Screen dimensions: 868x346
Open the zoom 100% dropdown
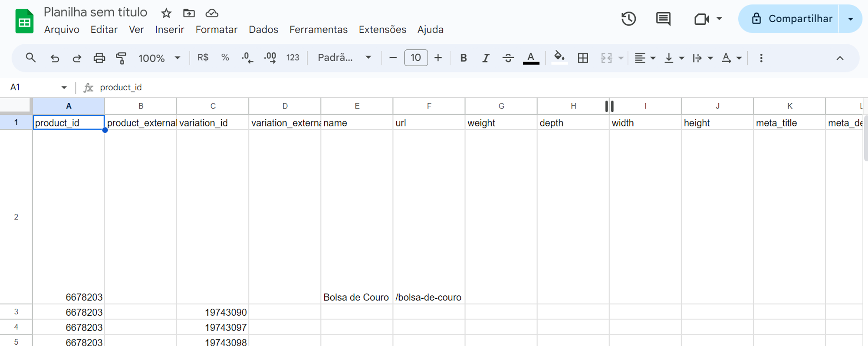(x=159, y=58)
